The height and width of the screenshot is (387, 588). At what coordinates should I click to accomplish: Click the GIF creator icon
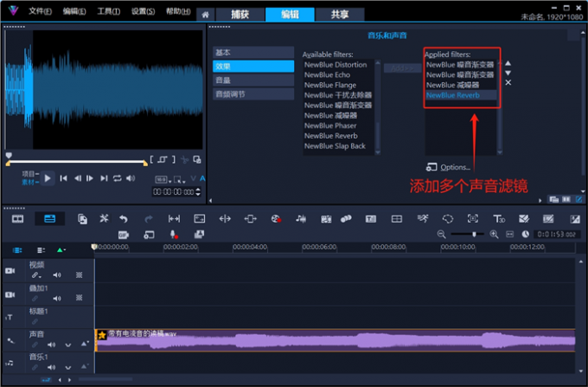pos(124,235)
